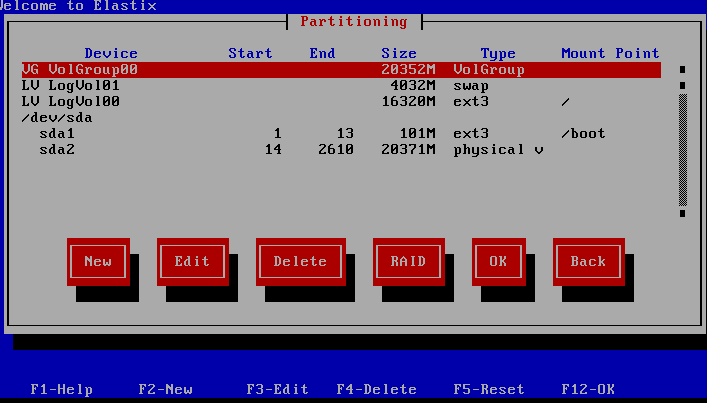Click the Delete button
This screenshot has width=707, height=403.
(301, 261)
